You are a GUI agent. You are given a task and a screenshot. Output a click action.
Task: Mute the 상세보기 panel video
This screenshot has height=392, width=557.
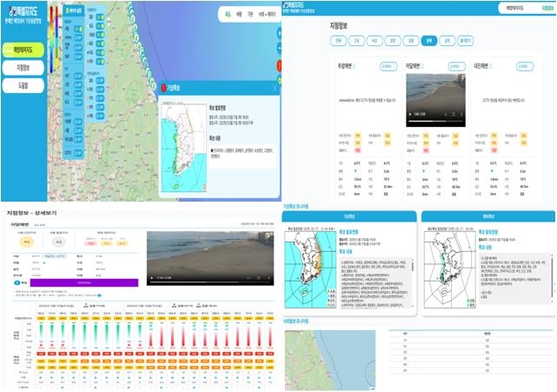coord(249,277)
